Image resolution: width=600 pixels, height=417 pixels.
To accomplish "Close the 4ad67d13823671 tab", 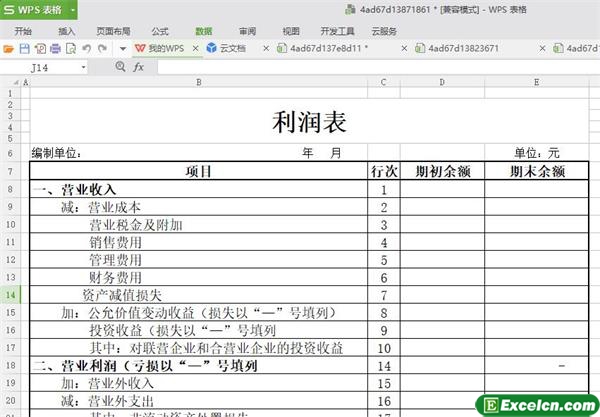I will [542, 49].
